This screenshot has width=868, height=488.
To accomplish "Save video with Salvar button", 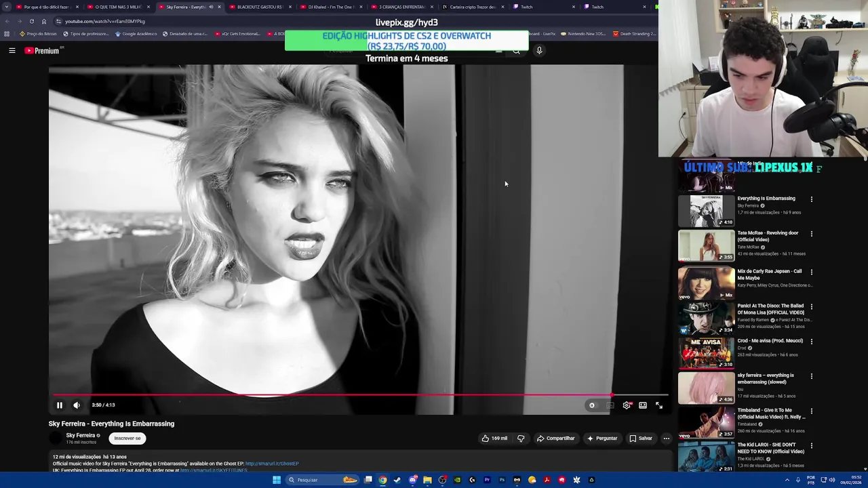I will click(641, 439).
